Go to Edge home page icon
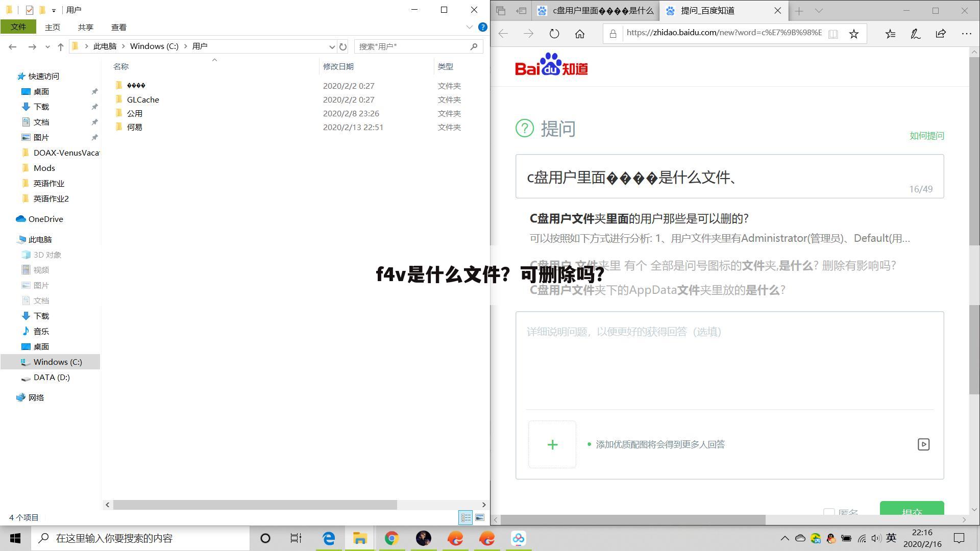This screenshot has height=551, width=980. point(580,34)
